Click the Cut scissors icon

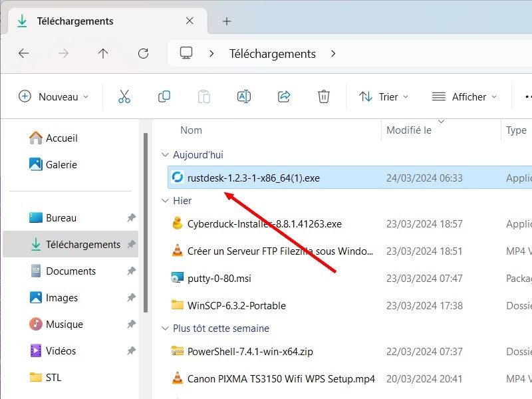[124, 96]
